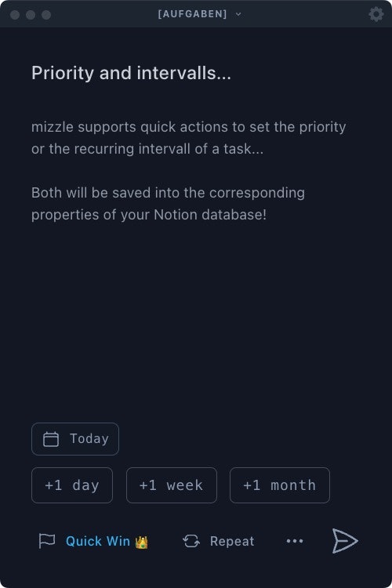The width and height of the screenshot is (392, 588).
Task: Open the three-dot more options menu
Action: coord(295,541)
